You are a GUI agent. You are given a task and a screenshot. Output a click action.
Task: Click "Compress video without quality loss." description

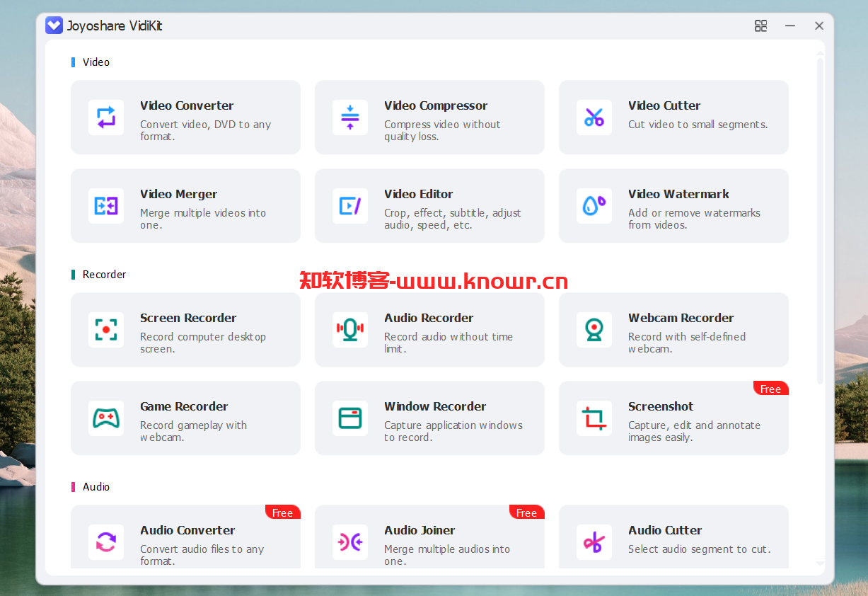click(x=442, y=130)
